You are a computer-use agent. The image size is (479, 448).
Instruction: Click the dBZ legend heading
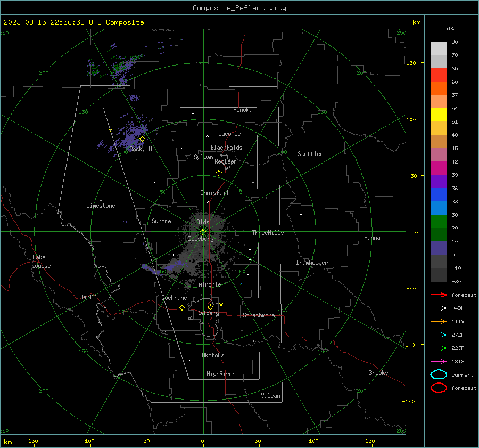[451, 28]
